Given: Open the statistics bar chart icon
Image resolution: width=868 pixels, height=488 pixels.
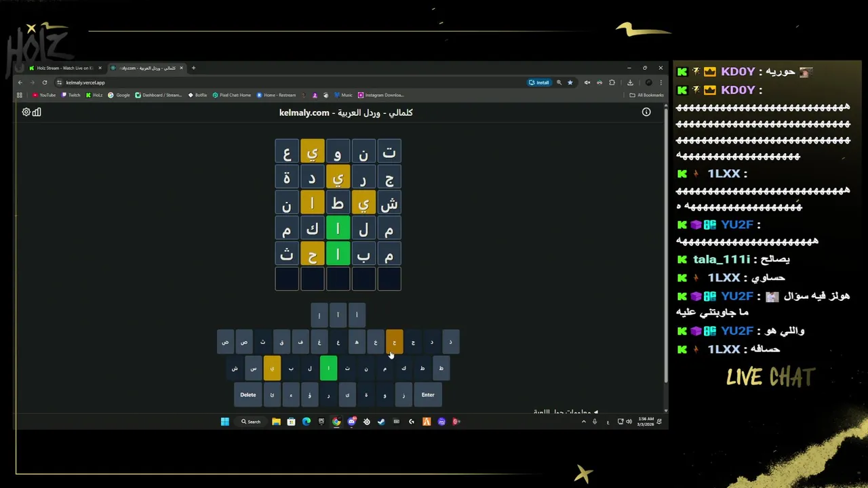Looking at the screenshot, I should 37,113.
